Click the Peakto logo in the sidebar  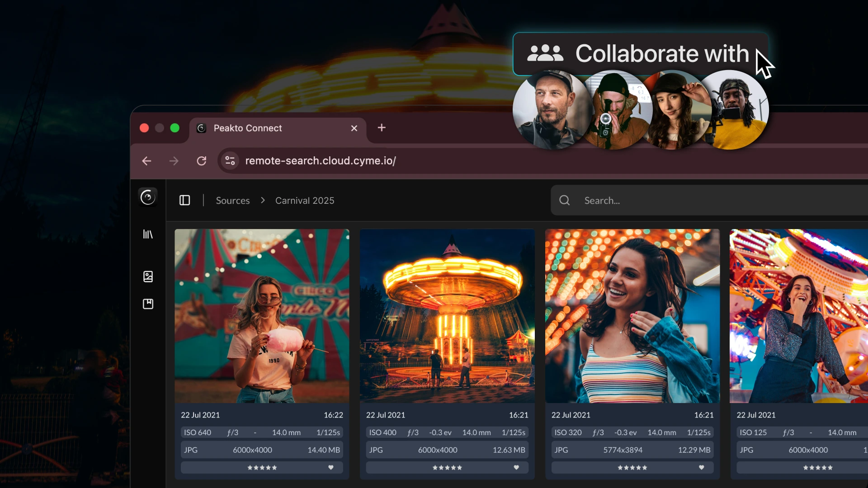coord(148,197)
